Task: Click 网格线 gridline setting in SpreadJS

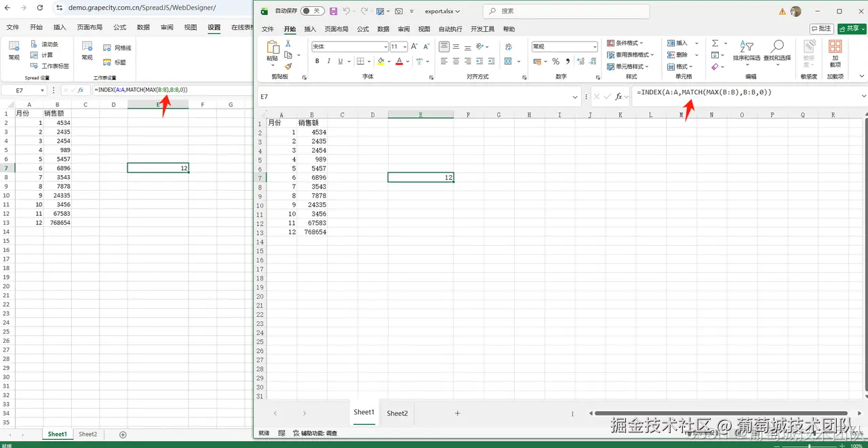Action: click(x=117, y=48)
